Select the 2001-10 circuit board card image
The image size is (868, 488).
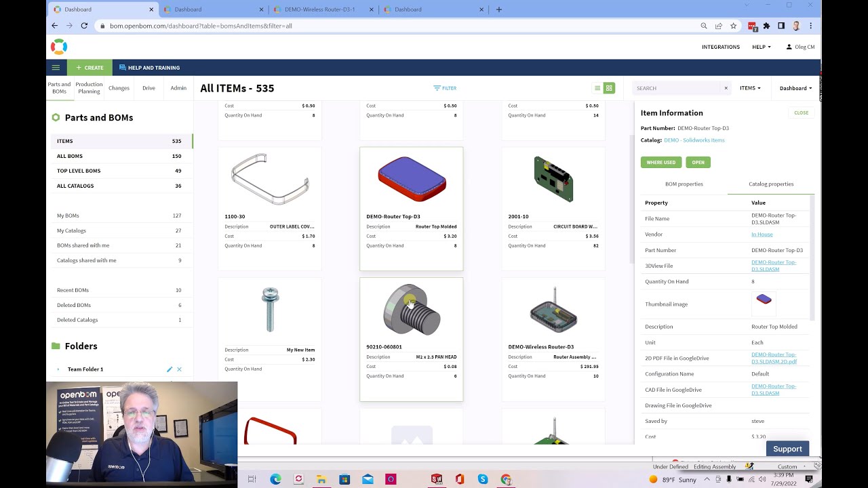tap(553, 179)
